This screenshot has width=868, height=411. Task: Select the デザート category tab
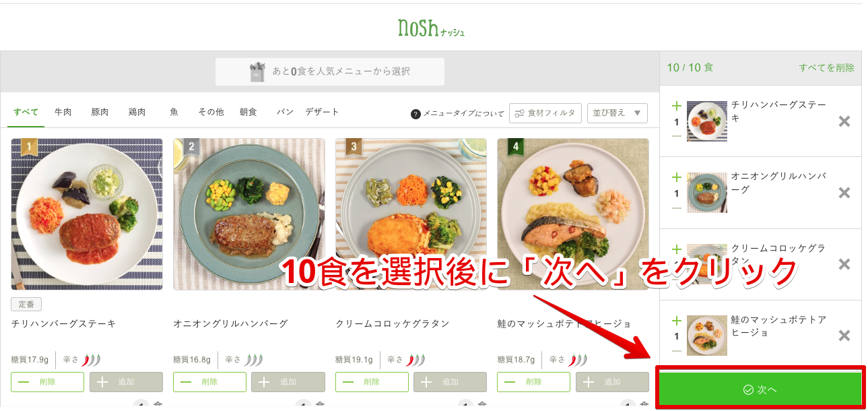tap(322, 112)
